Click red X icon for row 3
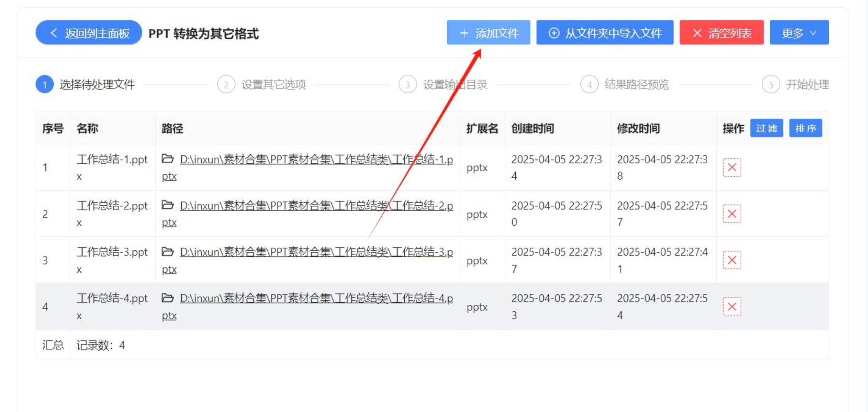This screenshot has height=412, width=868. [731, 260]
